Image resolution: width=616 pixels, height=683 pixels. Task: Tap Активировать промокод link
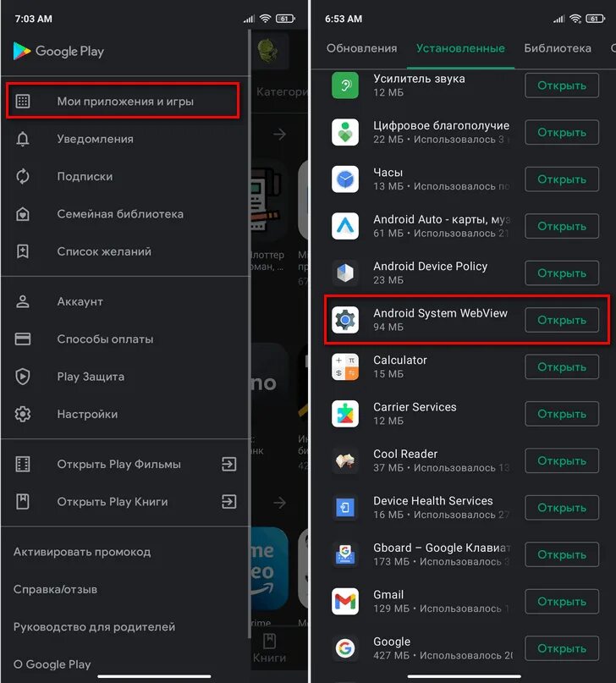pos(82,552)
